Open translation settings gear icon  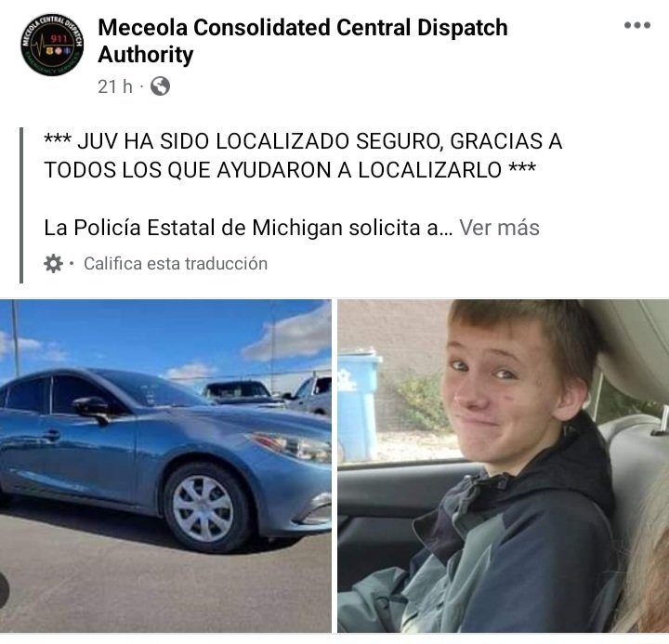click(x=53, y=263)
